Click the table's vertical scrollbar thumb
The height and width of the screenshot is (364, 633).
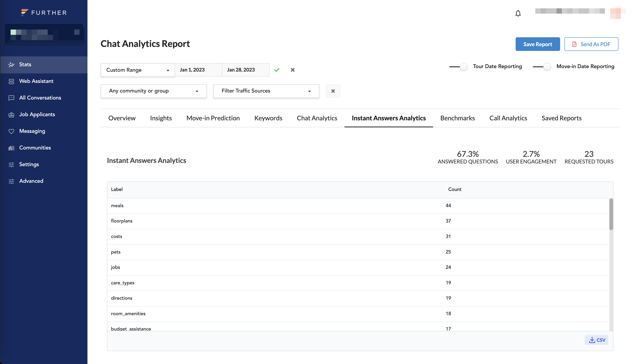pos(611,214)
